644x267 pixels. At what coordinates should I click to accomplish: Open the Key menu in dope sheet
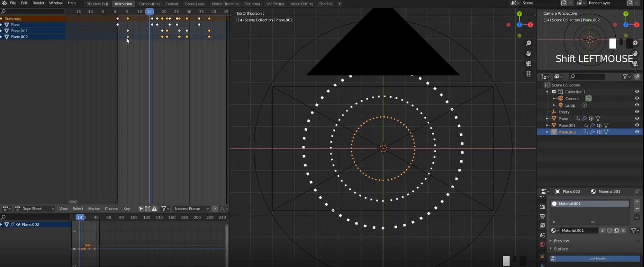pyautogui.click(x=127, y=209)
